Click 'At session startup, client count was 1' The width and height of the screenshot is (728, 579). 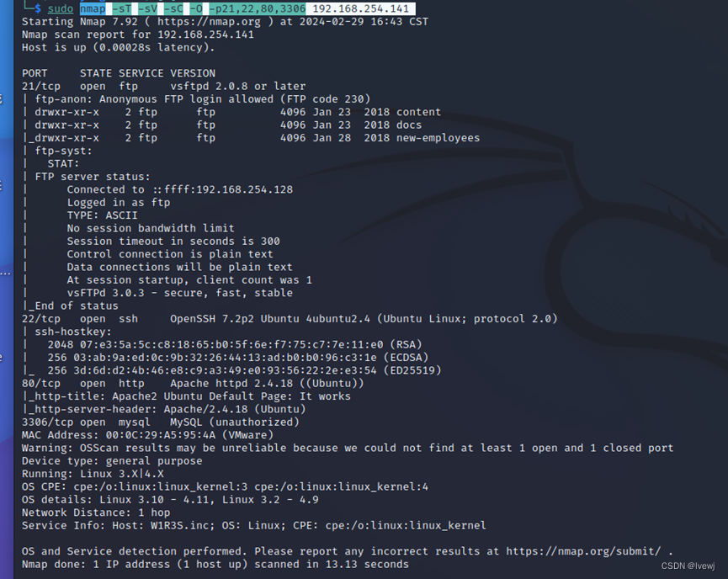pyautogui.click(x=189, y=280)
